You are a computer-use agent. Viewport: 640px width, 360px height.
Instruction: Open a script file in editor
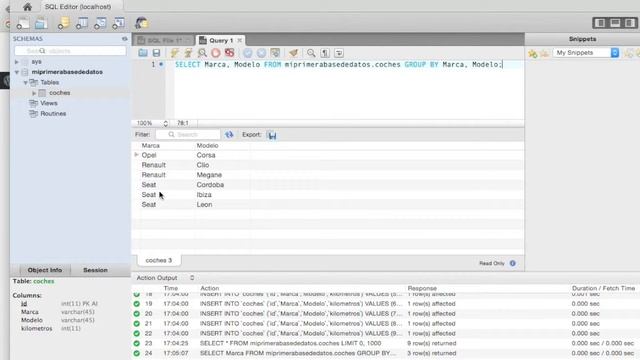coord(143,53)
